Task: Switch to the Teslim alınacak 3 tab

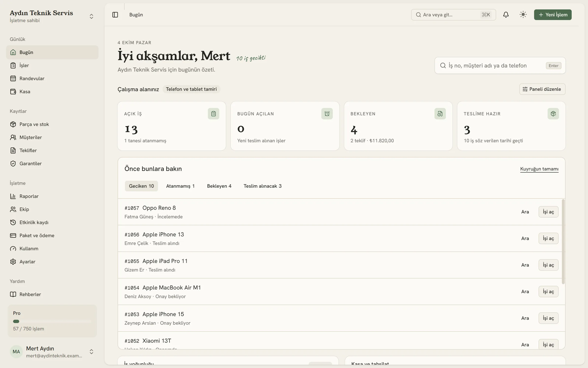Action: [262, 186]
